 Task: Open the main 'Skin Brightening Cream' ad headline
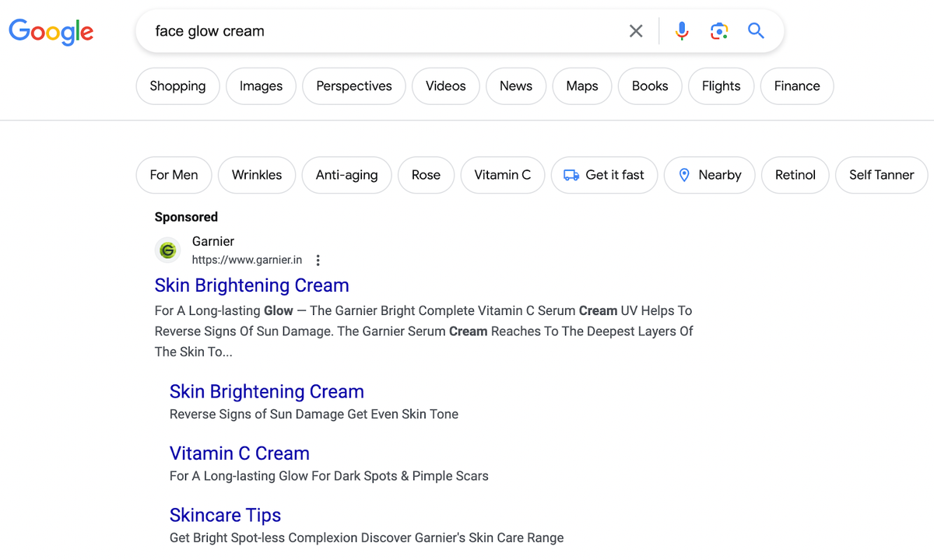(251, 285)
